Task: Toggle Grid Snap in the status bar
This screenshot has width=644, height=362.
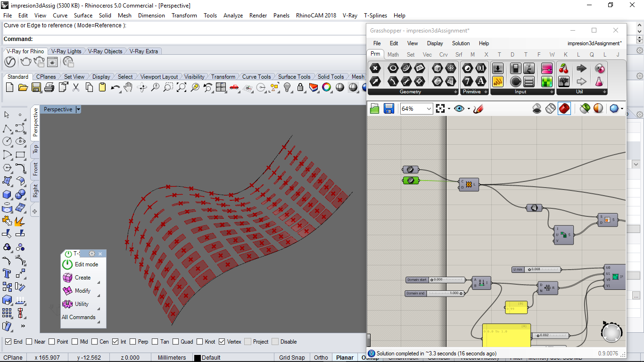Action: pyautogui.click(x=292, y=357)
